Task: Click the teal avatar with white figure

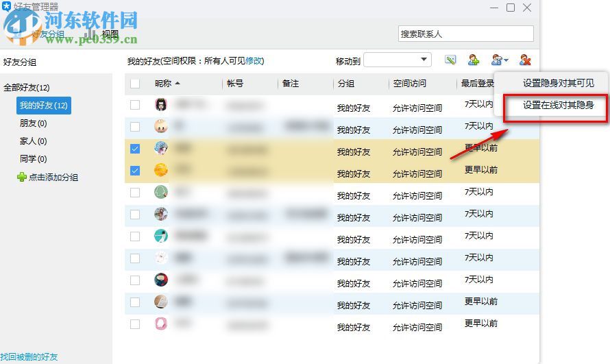Action: point(161,236)
